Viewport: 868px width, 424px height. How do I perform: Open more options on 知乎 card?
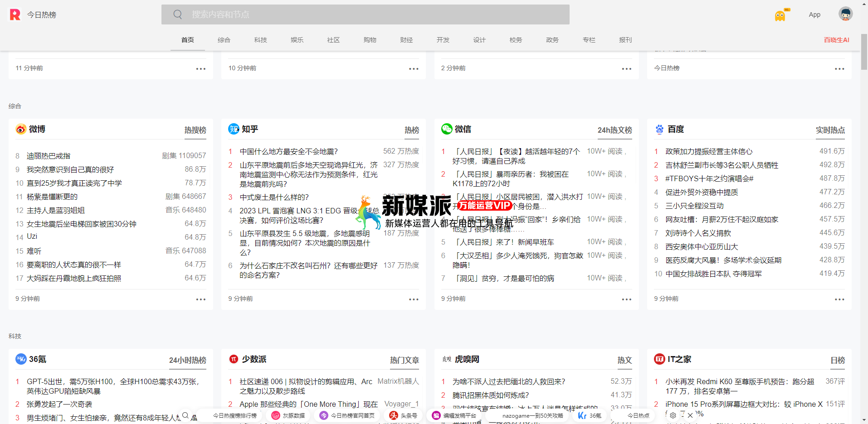click(x=414, y=299)
